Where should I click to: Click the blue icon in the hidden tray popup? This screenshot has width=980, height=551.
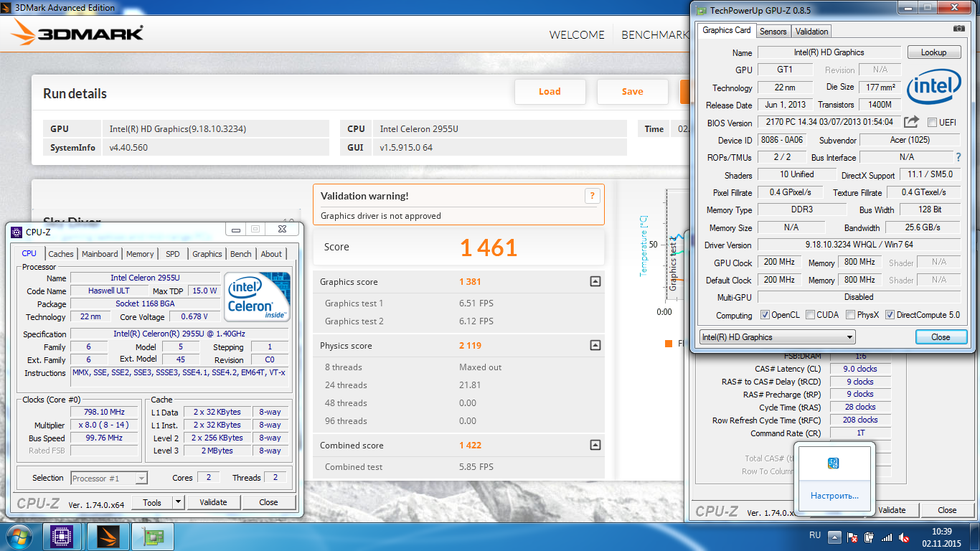click(x=834, y=464)
